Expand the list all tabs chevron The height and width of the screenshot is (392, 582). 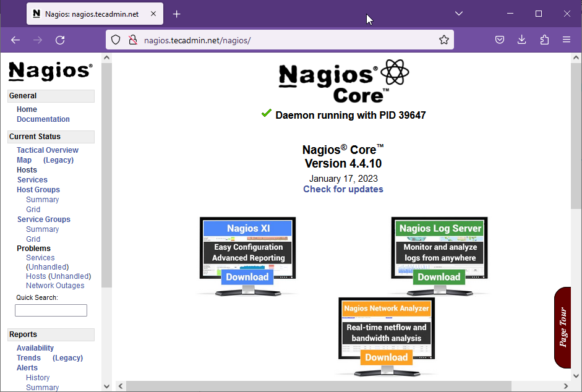point(459,14)
